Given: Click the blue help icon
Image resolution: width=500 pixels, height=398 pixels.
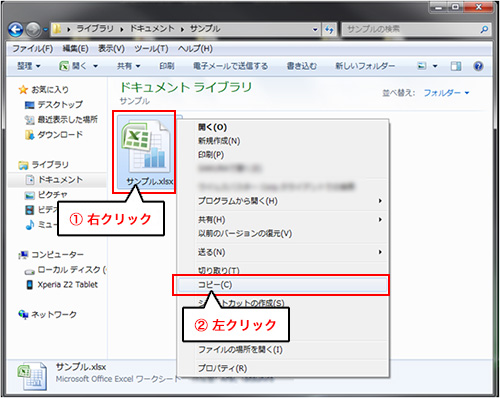Looking at the screenshot, I should point(478,66).
